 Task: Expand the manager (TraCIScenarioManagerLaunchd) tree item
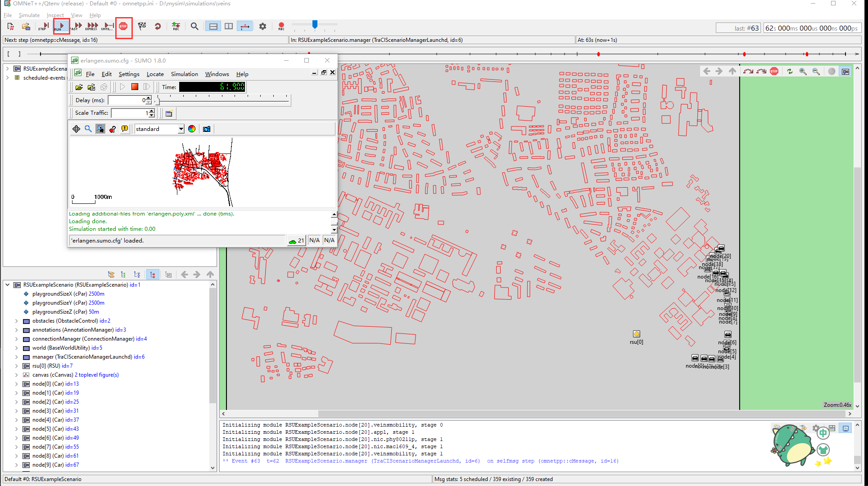(x=16, y=357)
